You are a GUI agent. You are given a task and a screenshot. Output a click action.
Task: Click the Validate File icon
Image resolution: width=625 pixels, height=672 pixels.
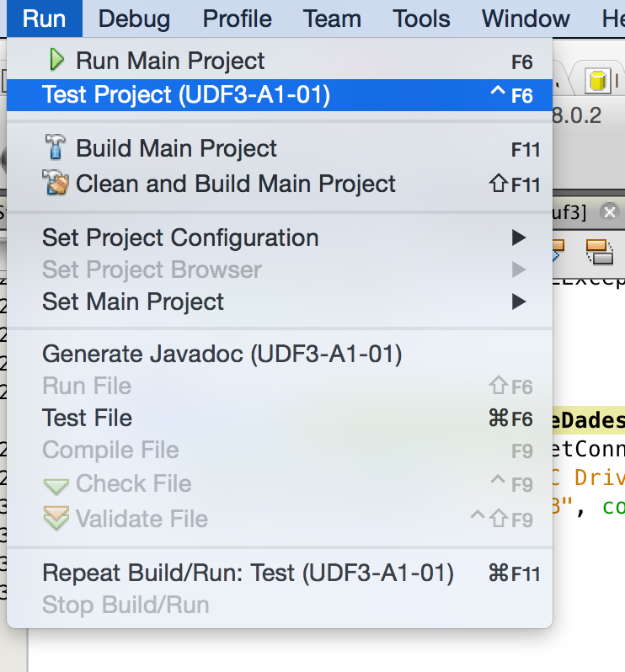56,518
